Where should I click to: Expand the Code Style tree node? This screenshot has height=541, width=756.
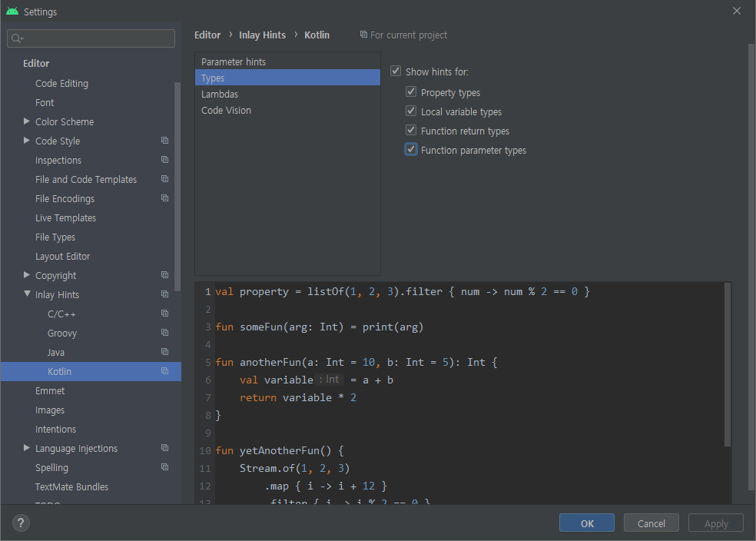coord(27,141)
